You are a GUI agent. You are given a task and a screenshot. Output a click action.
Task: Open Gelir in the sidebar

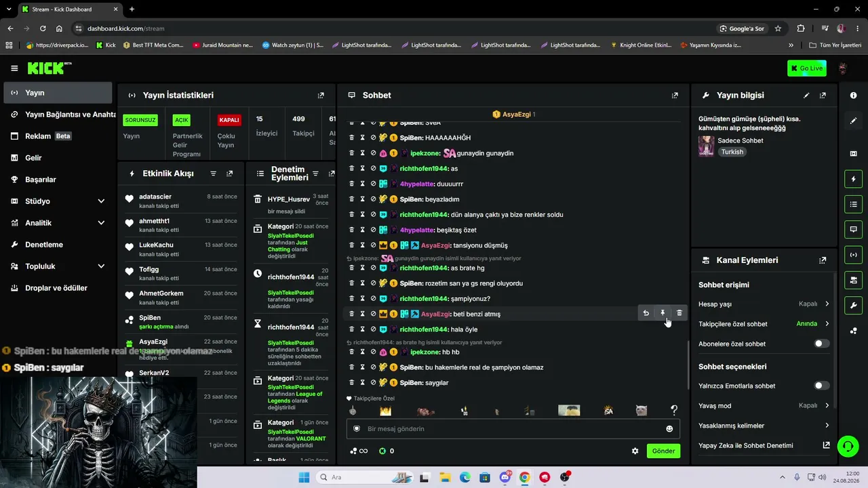tap(58, 158)
